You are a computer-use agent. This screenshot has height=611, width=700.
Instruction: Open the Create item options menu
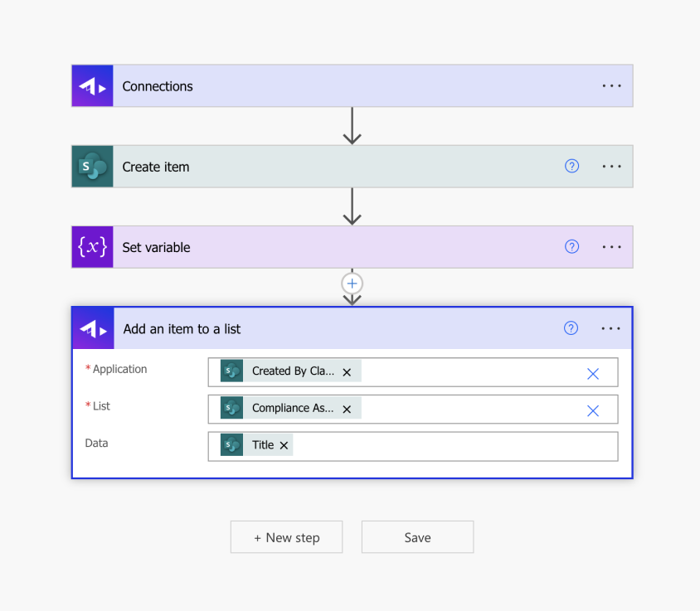click(611, 166)
